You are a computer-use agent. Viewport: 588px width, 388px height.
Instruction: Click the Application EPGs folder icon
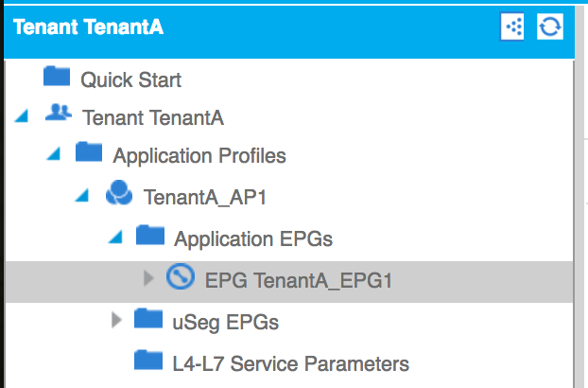[150, 236]
